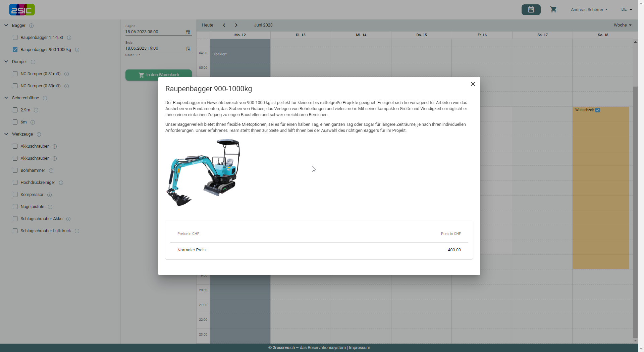Check the NC-Dumper (0.81m3) checkbox
The width and height of the screenshot is (644, 352).
15,74
